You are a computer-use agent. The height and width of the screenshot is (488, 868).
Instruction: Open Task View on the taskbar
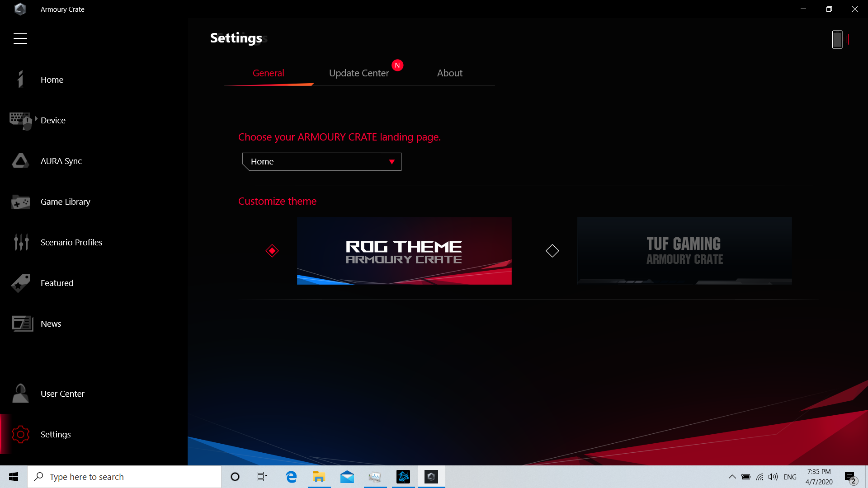pos(262,477)
